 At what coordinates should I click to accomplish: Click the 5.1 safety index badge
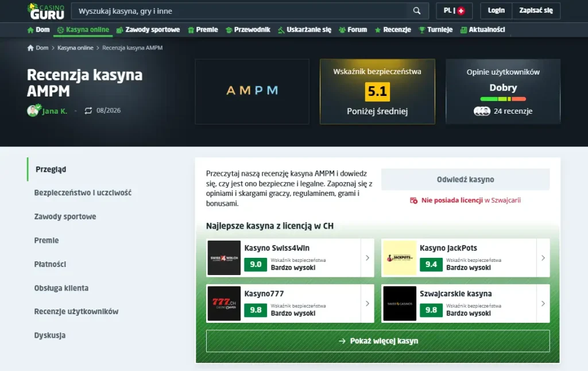click(x=377, y=91)
